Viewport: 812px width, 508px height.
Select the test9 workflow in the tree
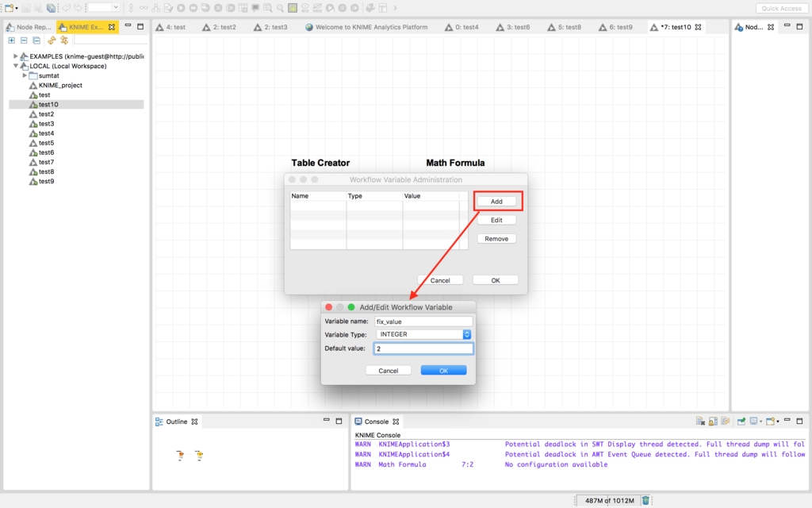coord(46,181)
